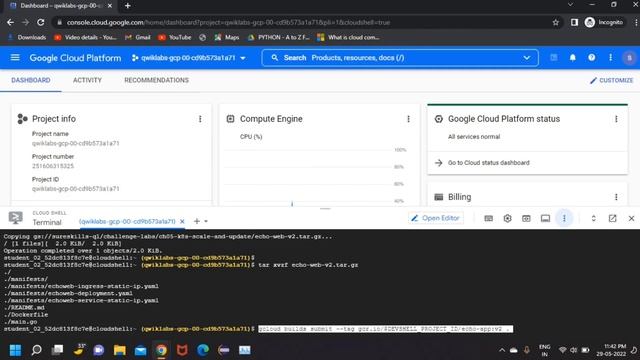Screen dimensions: 640x360
Task: Switch to the Activity tab
Action: [87, 80]
